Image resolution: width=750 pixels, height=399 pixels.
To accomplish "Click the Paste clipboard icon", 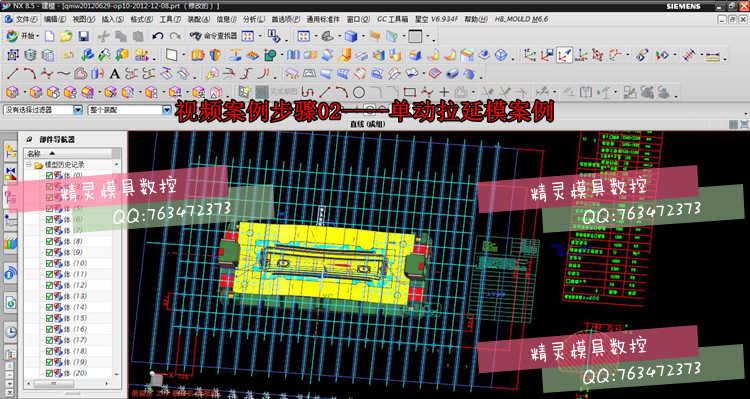I will 138,36.
